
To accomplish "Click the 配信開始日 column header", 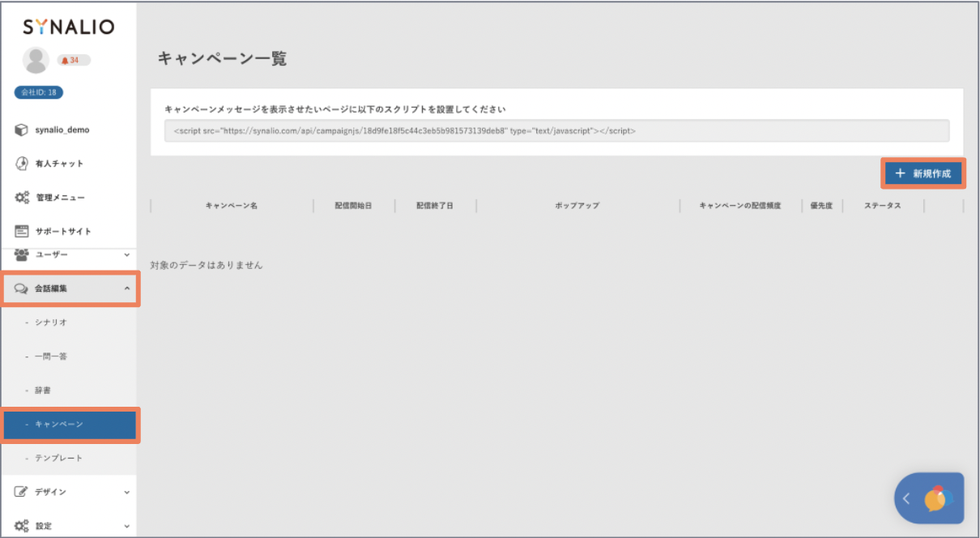I will [353, 206].
